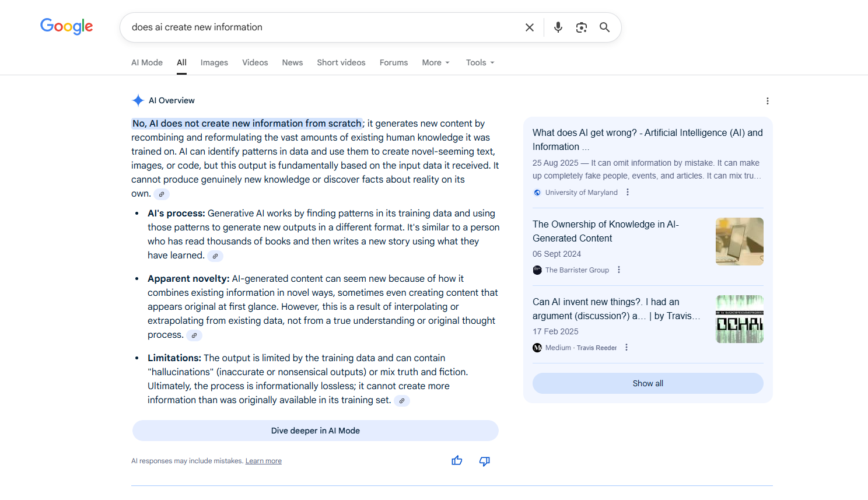Click Dive deeper in AI Mode button
868x500 pixels.
pos(316,431)
